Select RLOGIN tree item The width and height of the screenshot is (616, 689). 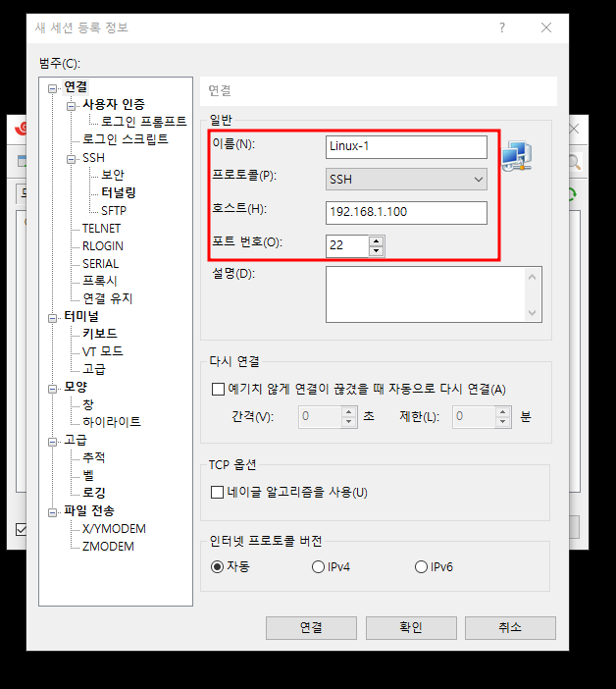click(x=103, y=246)
